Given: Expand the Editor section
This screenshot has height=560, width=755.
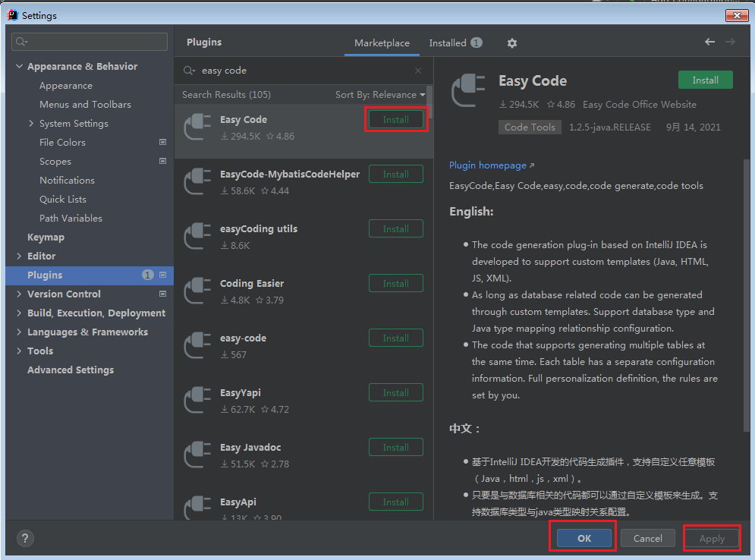Looking at the screenshot, I should click(19, 256).
